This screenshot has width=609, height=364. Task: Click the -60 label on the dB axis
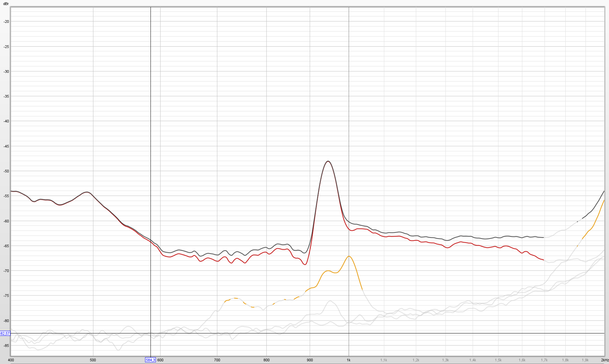(x=6, y=221)
